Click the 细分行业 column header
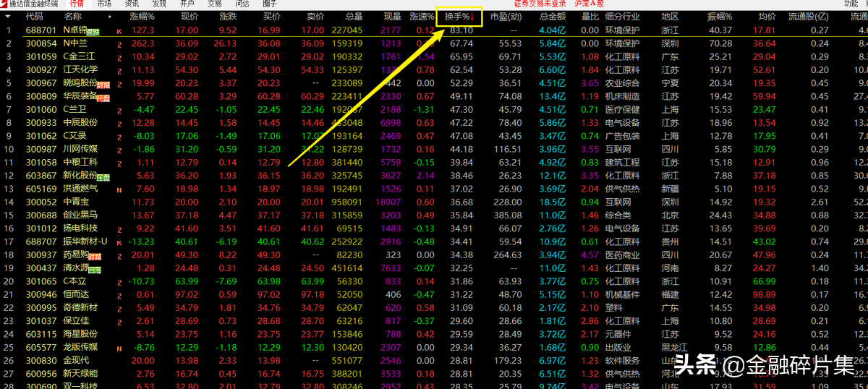This screenshot has width=868, height=389. [622, 16]
